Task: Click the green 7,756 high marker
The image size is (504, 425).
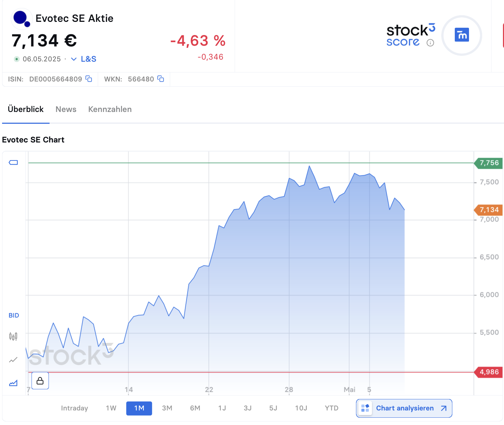Action: click(x=488, y=163)
